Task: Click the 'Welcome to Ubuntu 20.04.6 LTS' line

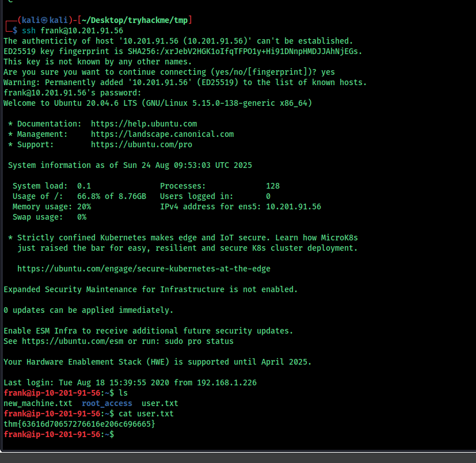Action: click(x=158, y=103)
